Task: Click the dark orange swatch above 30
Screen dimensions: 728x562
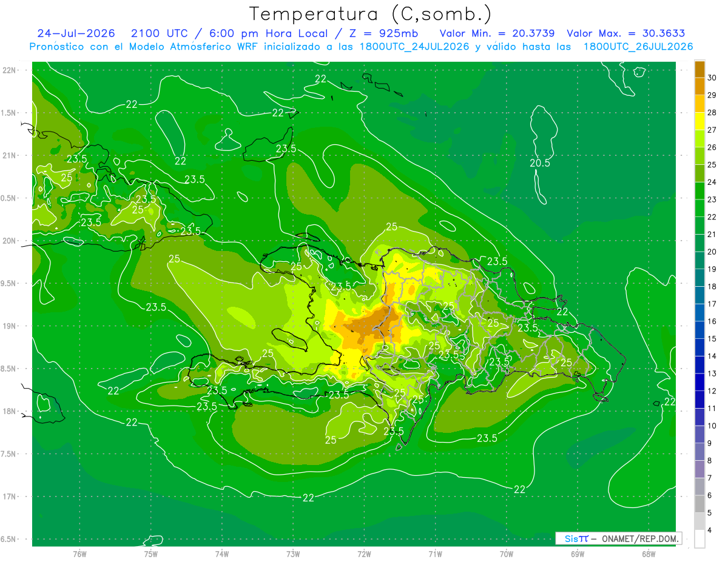Action: (699, 69)
